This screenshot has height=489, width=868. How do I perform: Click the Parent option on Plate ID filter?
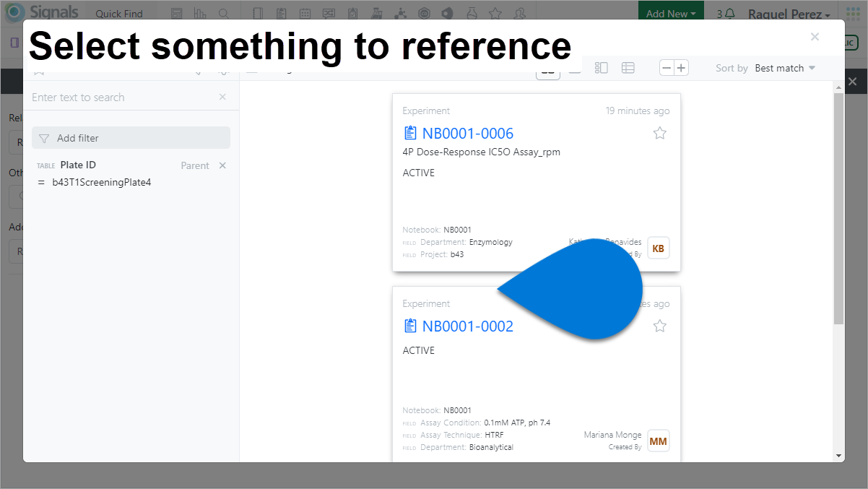tap(195, 165)
